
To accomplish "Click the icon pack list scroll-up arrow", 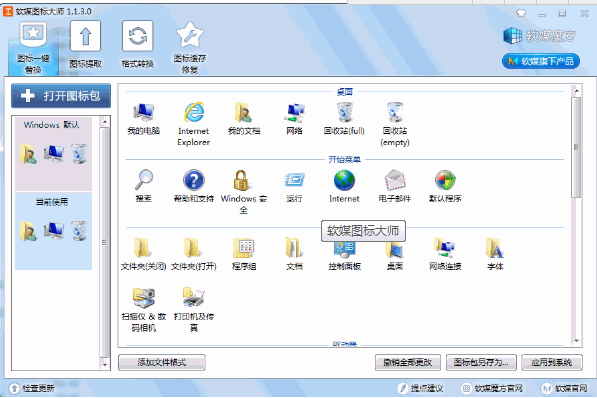I will point(105,122).
